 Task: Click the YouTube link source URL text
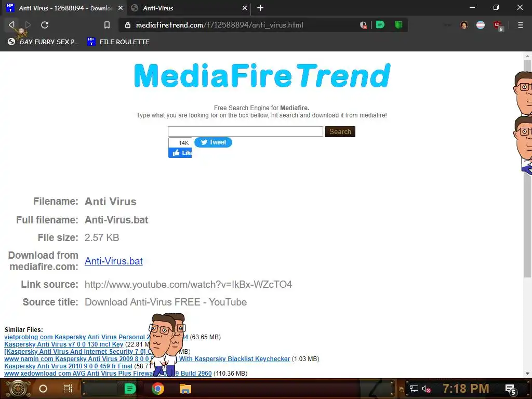click(188, 284)
